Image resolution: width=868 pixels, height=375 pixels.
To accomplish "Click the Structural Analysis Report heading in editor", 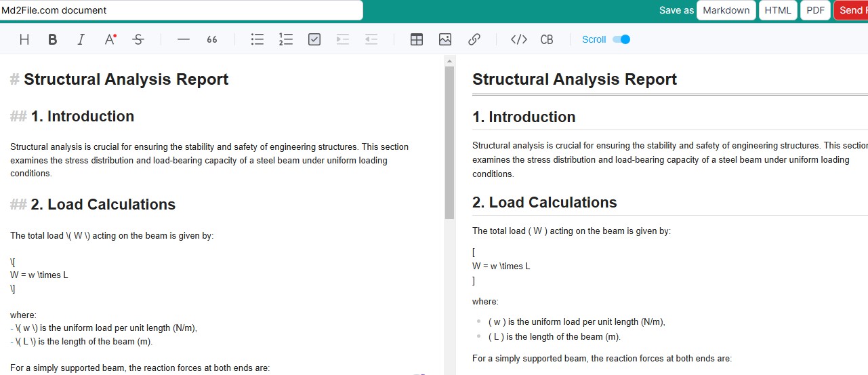I will coord(126,79).
